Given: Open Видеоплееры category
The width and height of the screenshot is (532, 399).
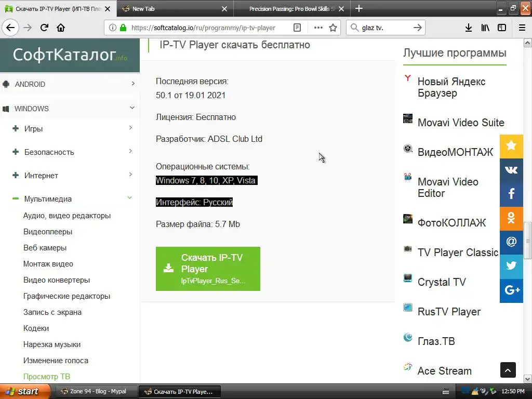Looking at the screenshot, I should [x=48, y=232].
